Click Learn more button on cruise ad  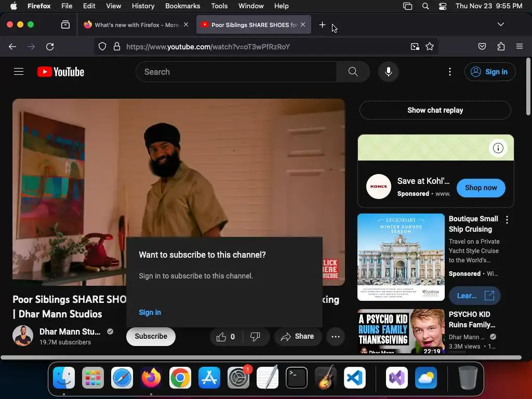[475, 296]
